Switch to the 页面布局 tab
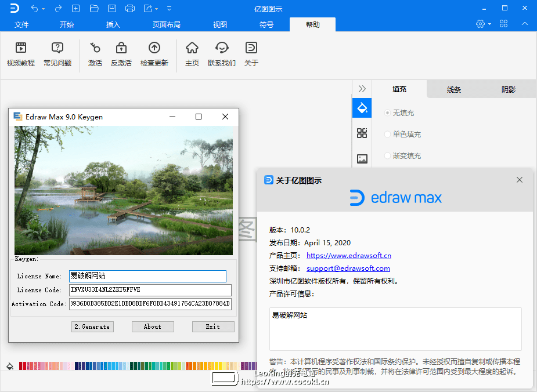 167,24
